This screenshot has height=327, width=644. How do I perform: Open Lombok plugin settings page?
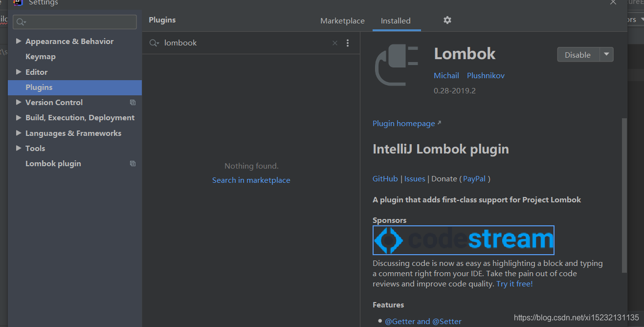(x=53, y=163)
